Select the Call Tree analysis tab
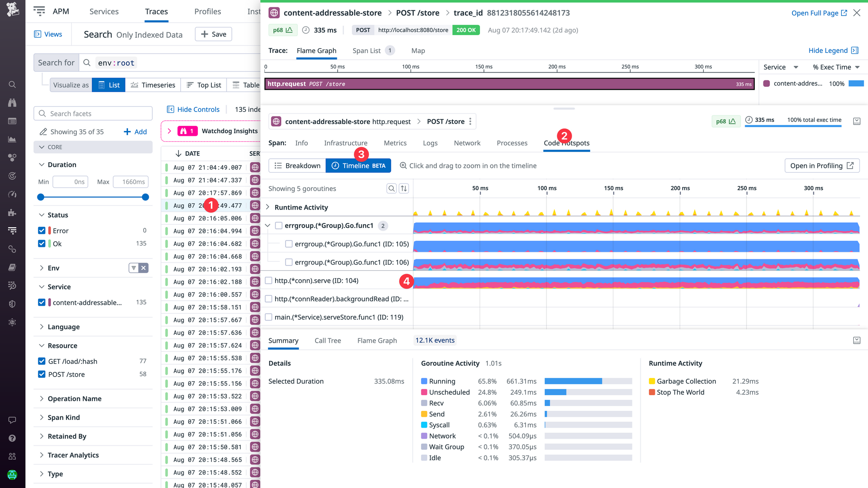 (x=328, y=340)
